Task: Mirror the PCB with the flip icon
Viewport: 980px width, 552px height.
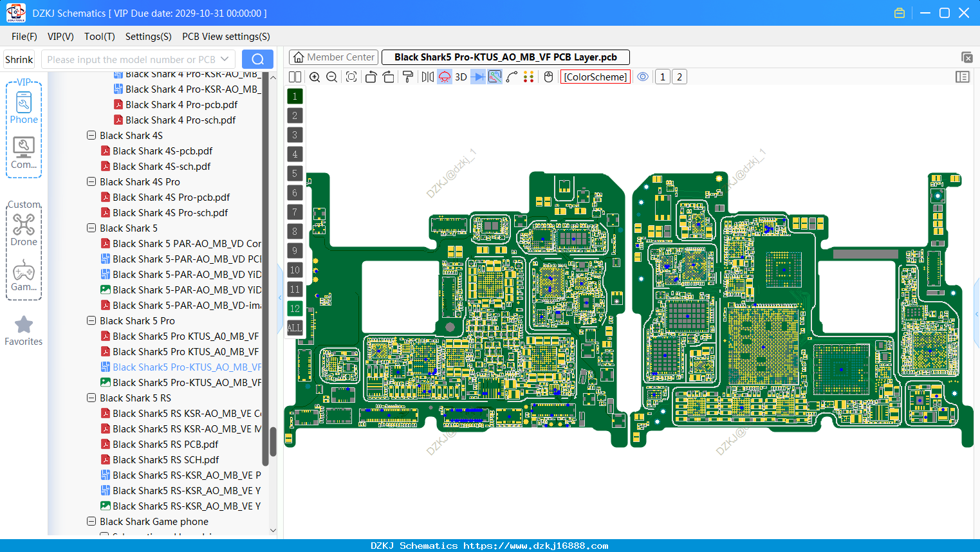Action: coord(428,77)
